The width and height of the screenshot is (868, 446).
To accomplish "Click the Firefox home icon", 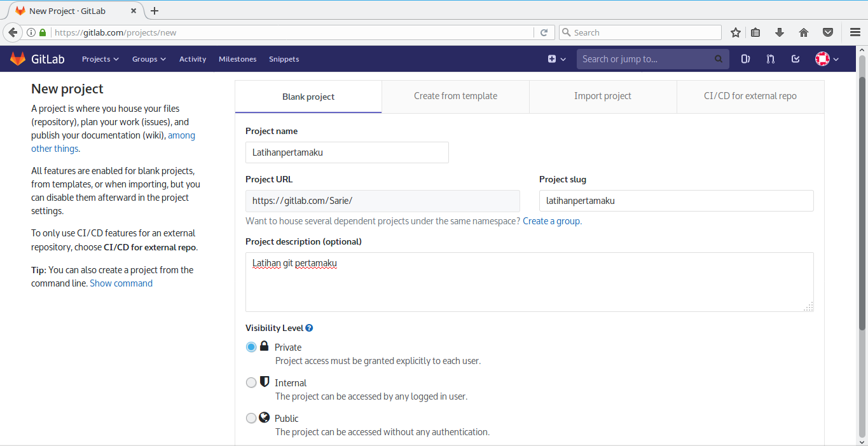I will [x=803, y=32].
